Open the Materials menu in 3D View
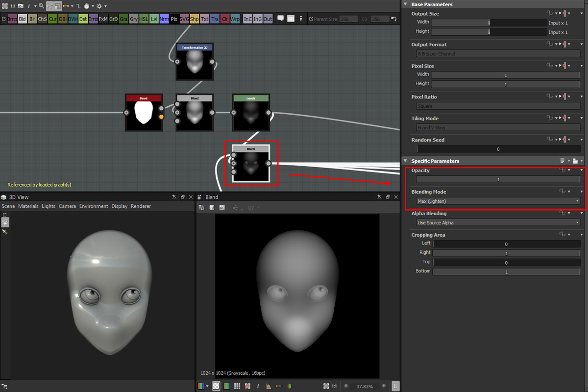 [28, 206]
